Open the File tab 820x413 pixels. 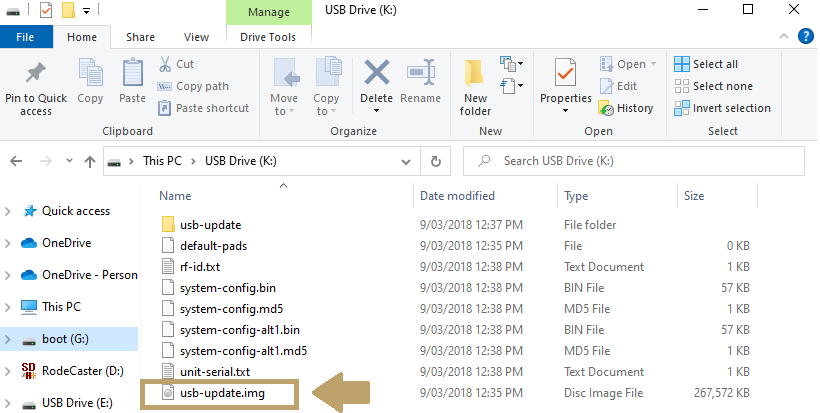(25, 37)
